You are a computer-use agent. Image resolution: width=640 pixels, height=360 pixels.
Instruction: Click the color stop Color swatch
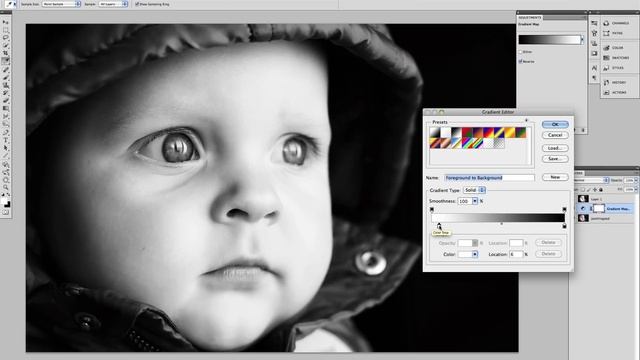click(465, 254)
